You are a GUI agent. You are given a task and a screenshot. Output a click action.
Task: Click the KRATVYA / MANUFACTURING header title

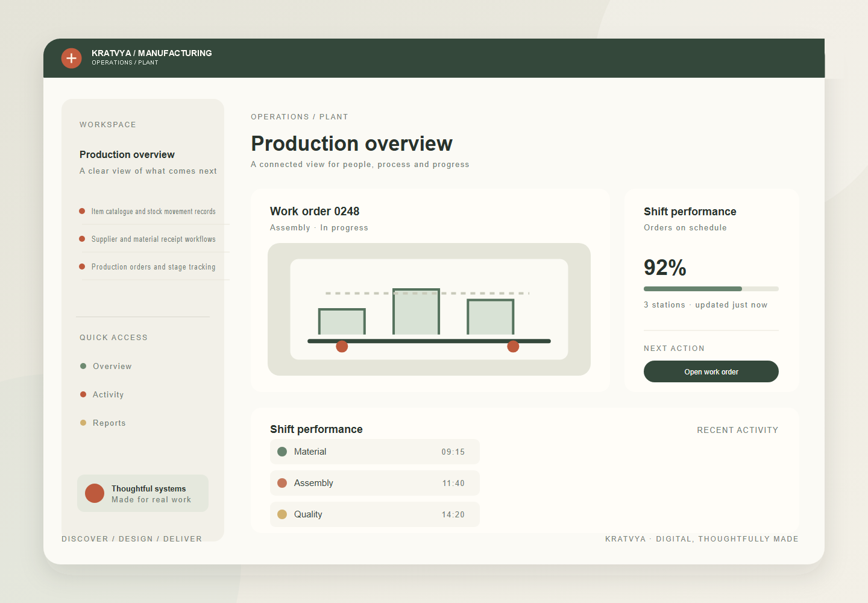[x=152, y=53]
